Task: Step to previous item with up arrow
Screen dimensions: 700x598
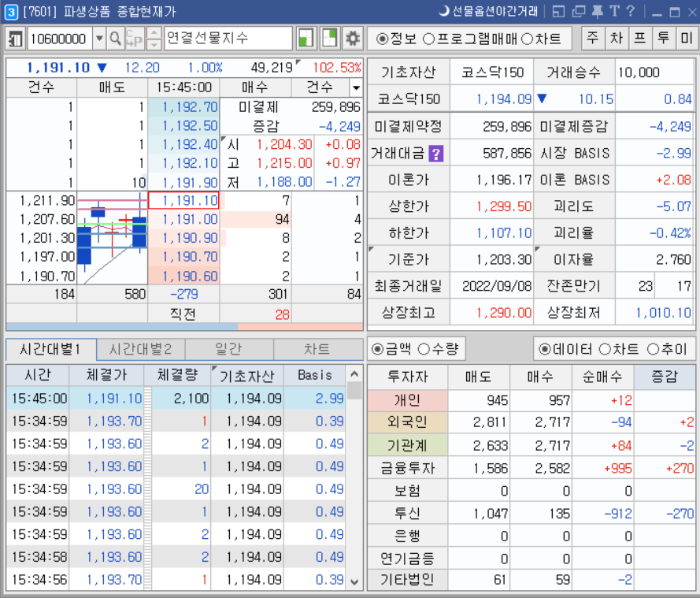Action: (154, 34)
